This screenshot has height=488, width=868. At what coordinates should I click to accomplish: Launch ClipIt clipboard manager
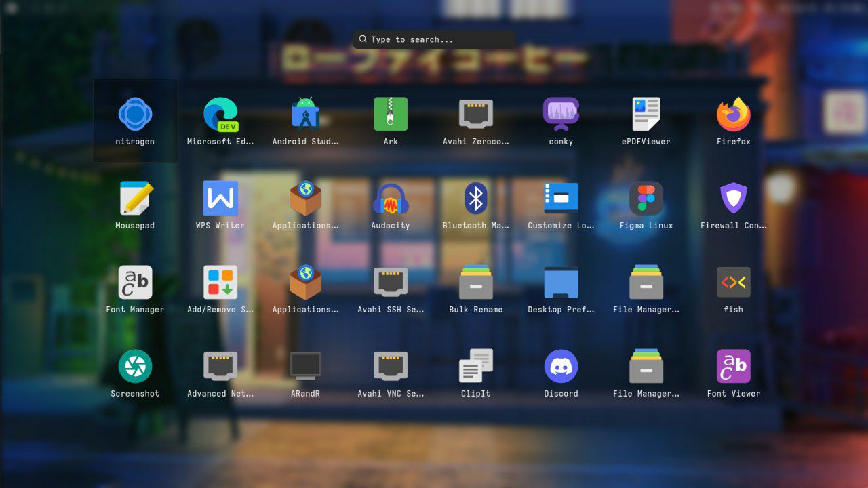[x=476, y=373]
